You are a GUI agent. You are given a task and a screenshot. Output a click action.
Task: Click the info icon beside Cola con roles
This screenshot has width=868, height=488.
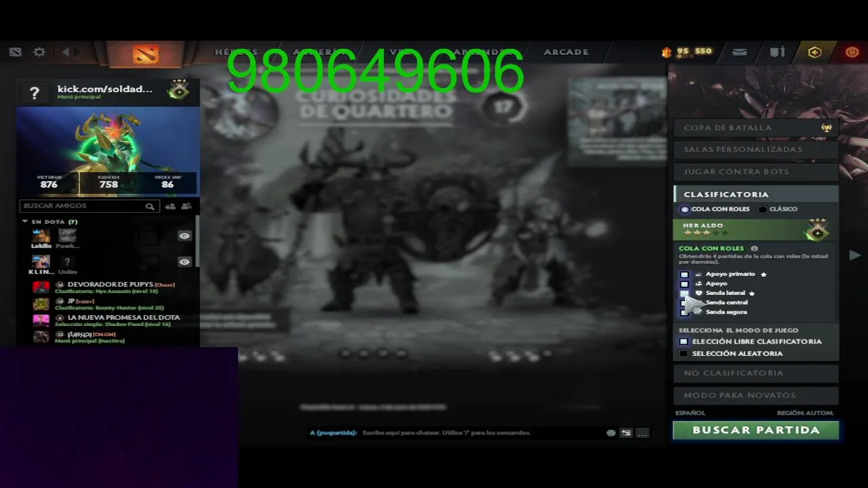754,249
